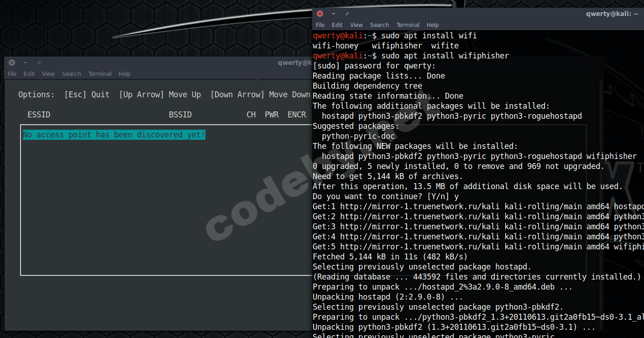Viewport: 644px width, 338px height.
Task: Click the "Reading package lists... Done" line
Action: (379, 76)
